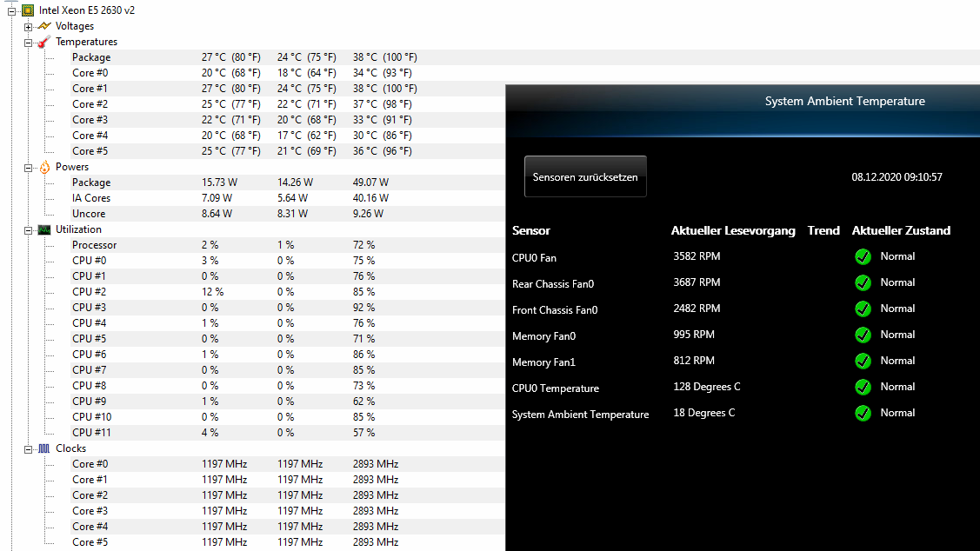Collapse the Temperatures branch
Image resolution: width=980 pixels, height=551 pixels.
coord(27,42)
